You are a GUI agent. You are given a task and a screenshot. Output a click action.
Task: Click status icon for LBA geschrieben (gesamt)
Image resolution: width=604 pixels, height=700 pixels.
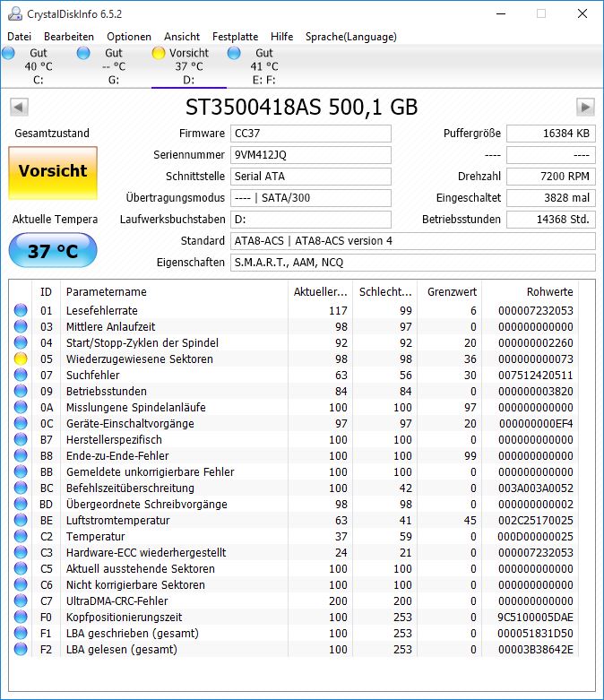[x=21, y=633]
